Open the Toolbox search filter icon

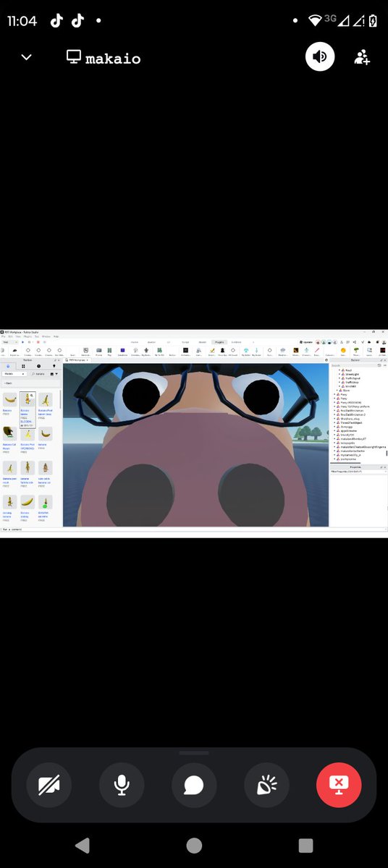[55, 374]
